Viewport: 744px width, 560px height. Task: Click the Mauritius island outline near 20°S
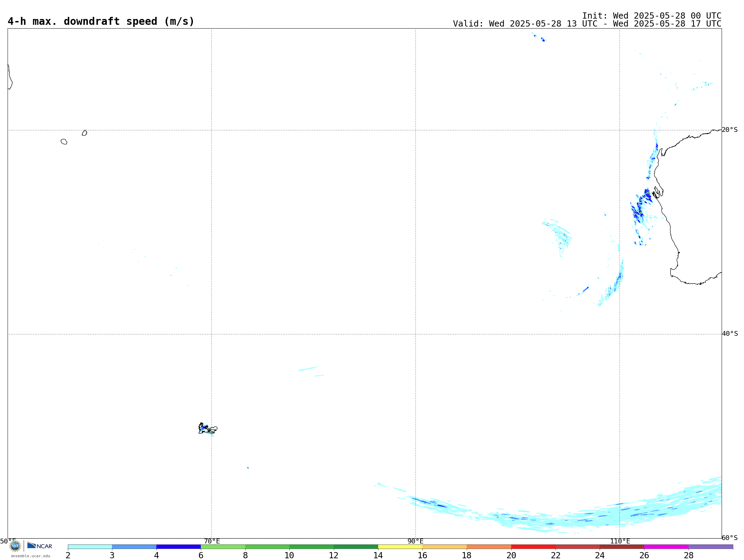click(84, 133)
